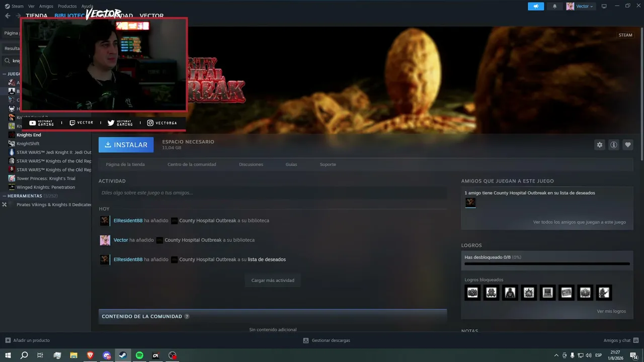
Task: Show game info with the information icon
Action: (614, 145)
